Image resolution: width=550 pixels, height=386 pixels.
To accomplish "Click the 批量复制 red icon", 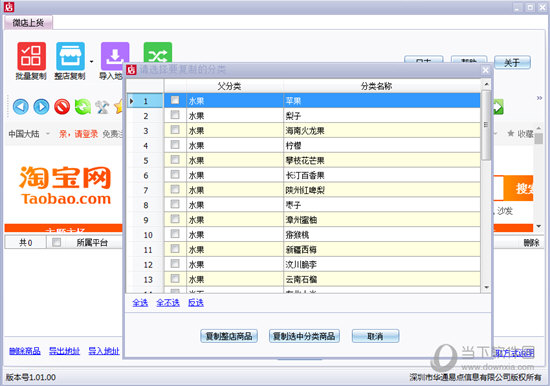I will pos(31,56).
